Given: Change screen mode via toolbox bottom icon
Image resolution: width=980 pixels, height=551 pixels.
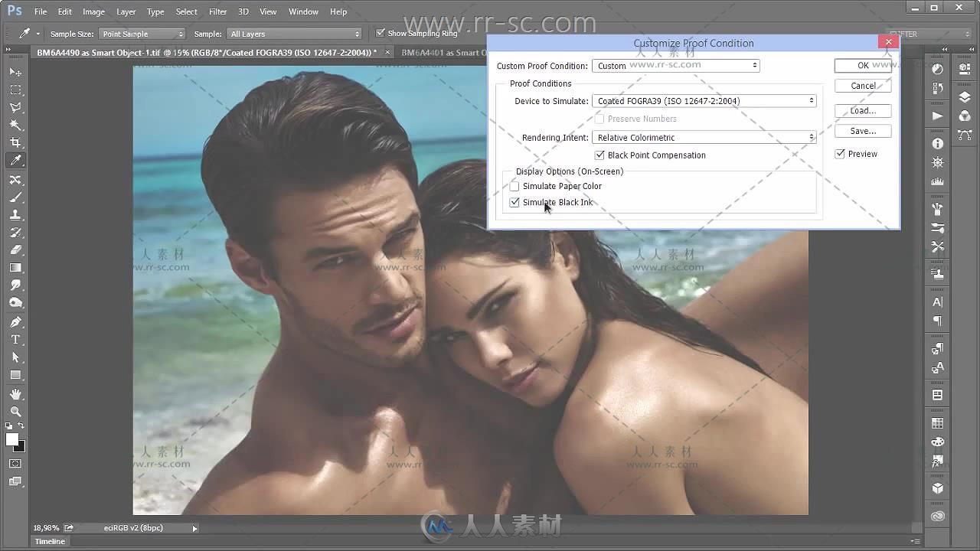Looking at the screenshot, I should (15, 481).
